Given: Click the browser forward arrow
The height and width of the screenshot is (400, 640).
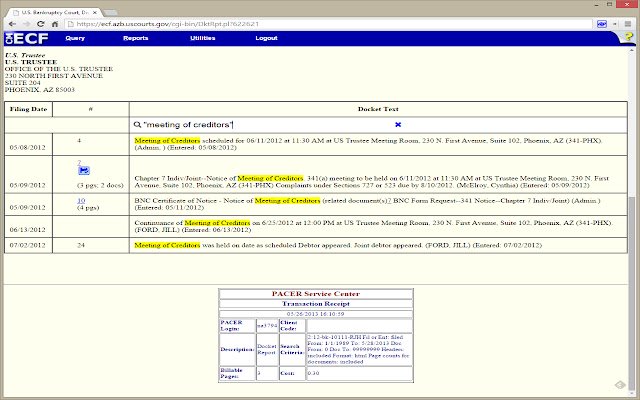Looking at the screenshot, I should [27, 24].
